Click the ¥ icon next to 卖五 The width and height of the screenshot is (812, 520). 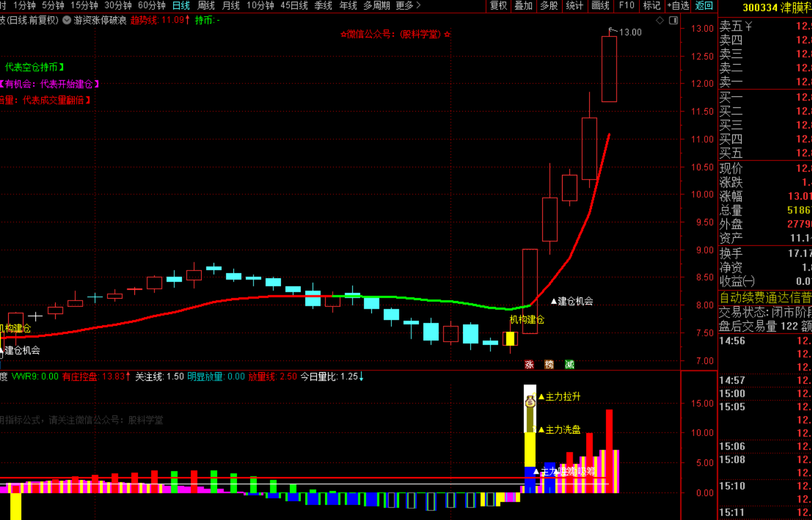pyautogui.click(x=749, y=26)
